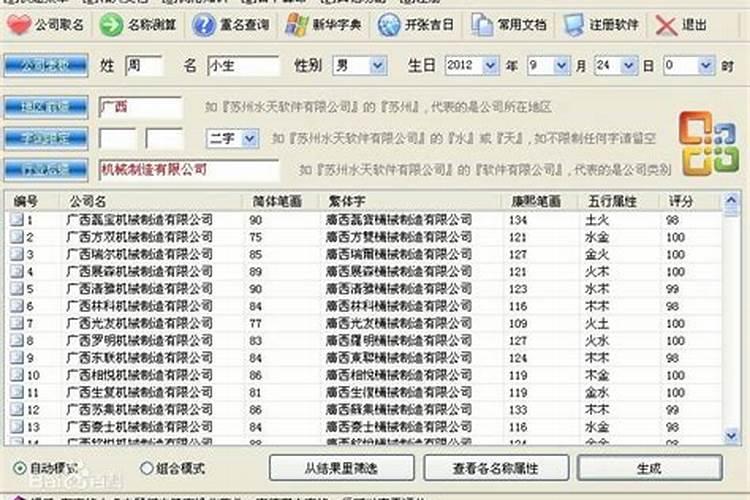Click the blue button left of 姓

click(x=46, y=66)
